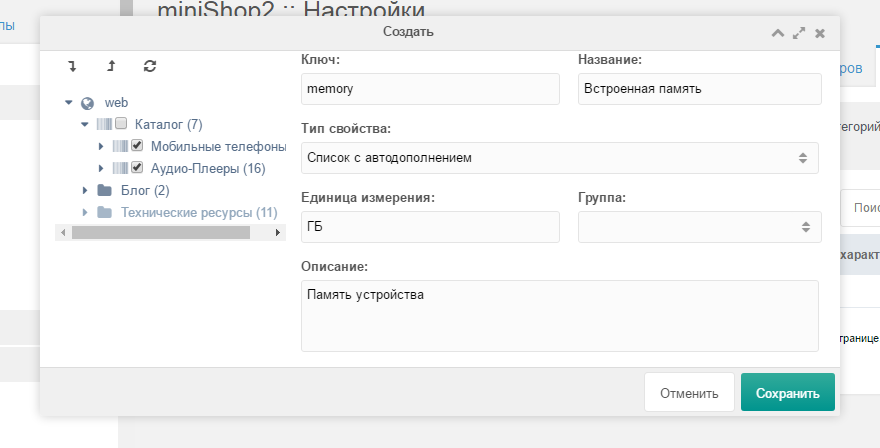The height and width of the screenshot is (448, 880).
Task: Select the Аудио-Плееры (16) tree item
Action: (x=208, y=168)
